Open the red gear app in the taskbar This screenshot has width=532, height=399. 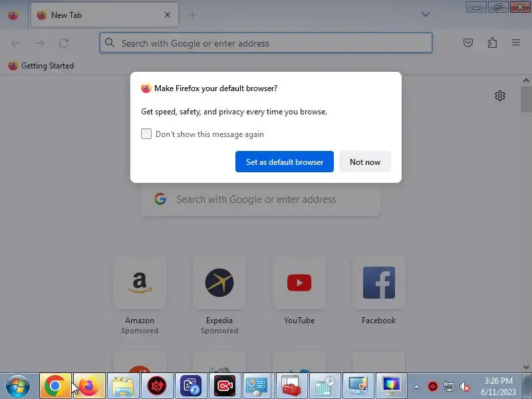157,386
